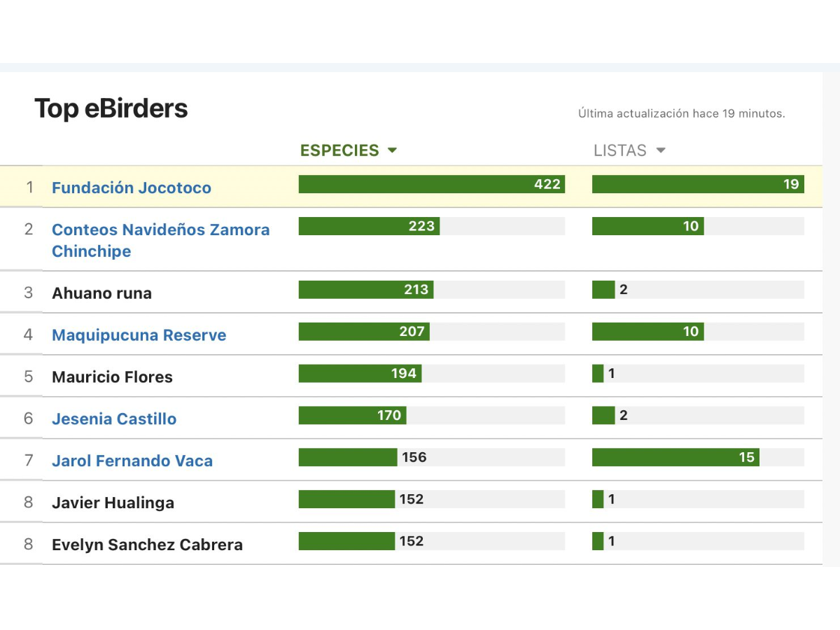Click the ESPECIES column header label
840x630 pixels.
coord(339,150)
